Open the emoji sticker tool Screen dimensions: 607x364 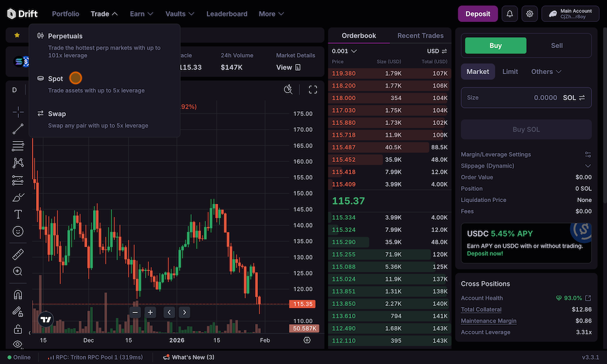[18, 231]
